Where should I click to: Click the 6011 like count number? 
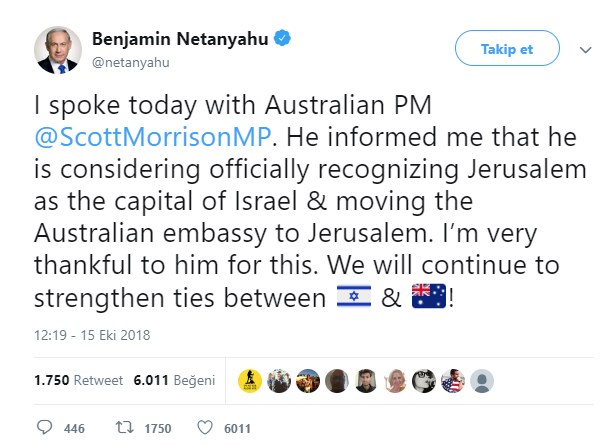236,429
